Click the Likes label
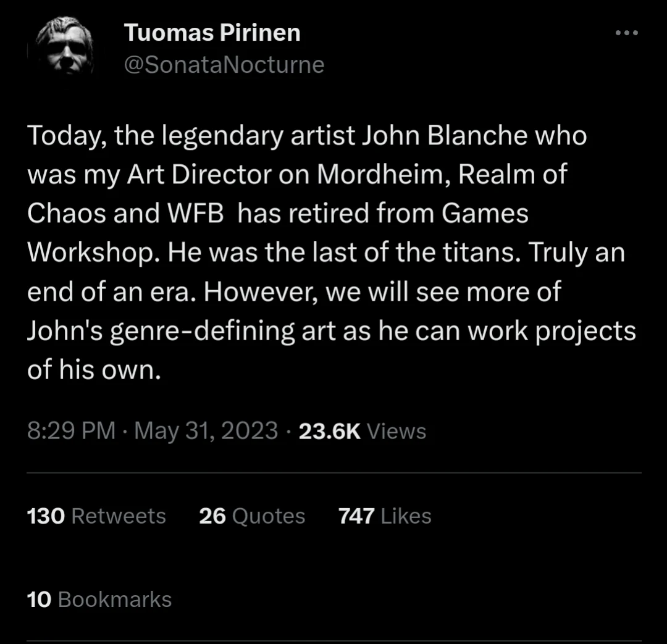Image resolution: width=667 pixels, height=644 pixels. pos(405,516)
